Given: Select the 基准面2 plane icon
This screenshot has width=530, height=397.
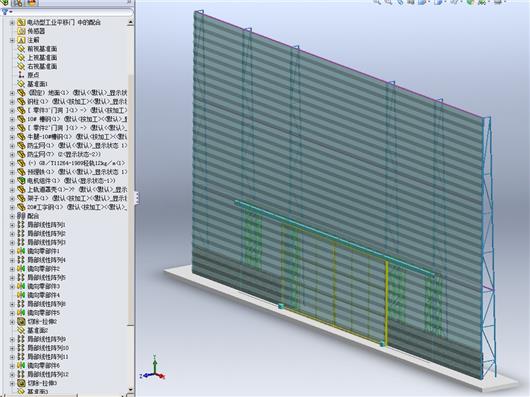Looking at the screenshot, I should 21,330.
